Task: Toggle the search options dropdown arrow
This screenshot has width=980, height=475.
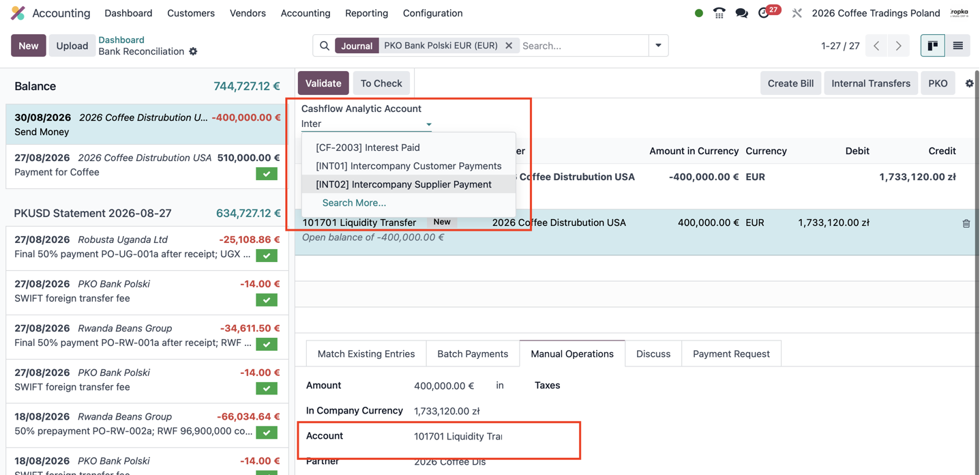Action: [x=658, y=46]
